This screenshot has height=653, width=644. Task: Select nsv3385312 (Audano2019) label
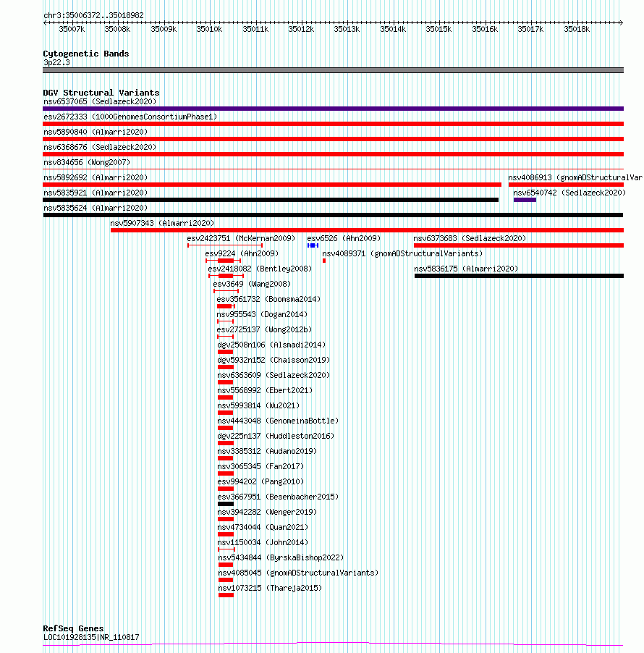click(x=267, y=452)
